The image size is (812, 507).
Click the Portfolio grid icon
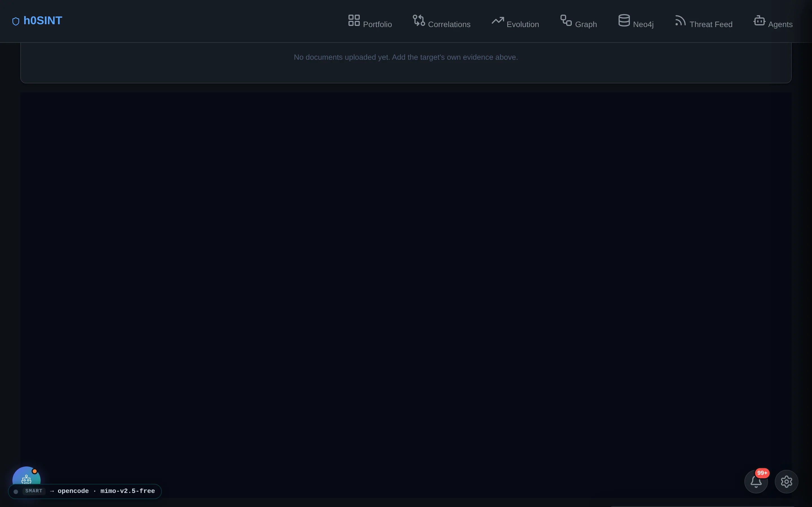tap(354, 20)
